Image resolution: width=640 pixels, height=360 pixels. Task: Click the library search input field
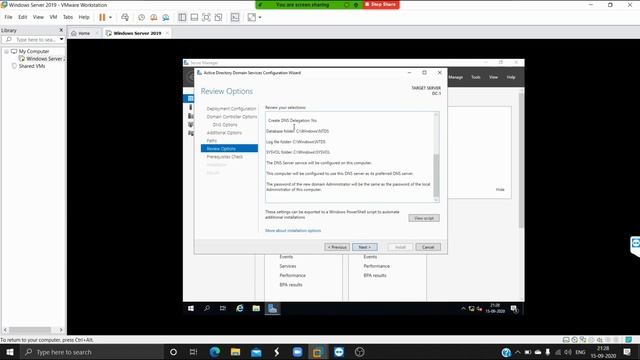pyautogui.click(x=33, y=40)
